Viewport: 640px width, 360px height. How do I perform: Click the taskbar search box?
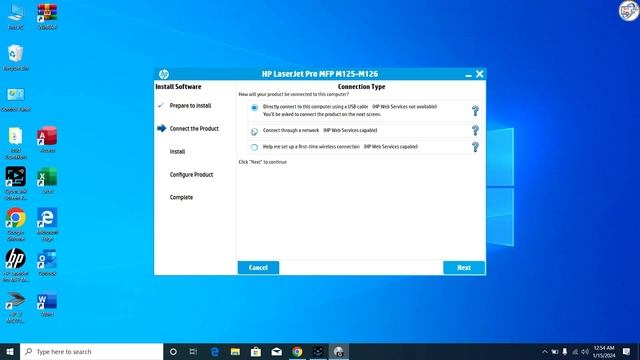[x=92, y=352]
